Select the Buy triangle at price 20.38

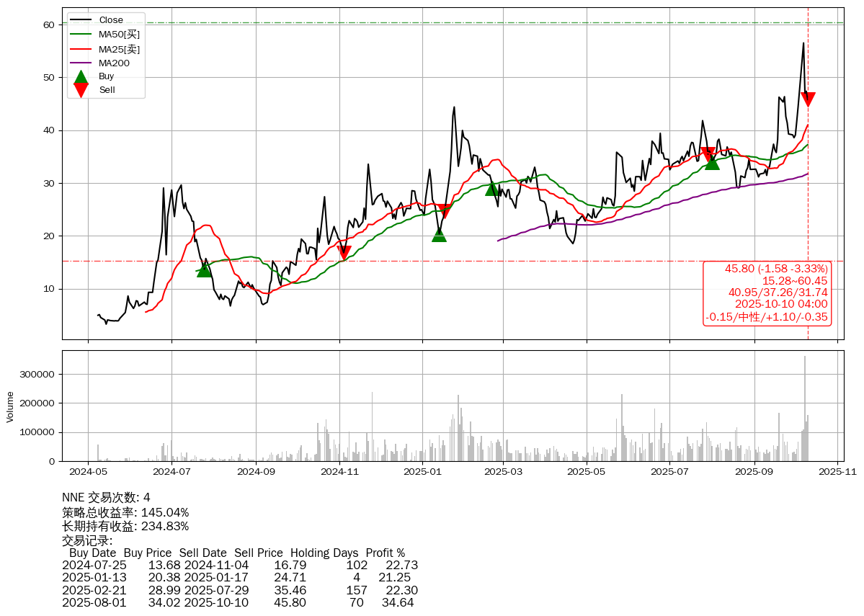click(439, 234)
